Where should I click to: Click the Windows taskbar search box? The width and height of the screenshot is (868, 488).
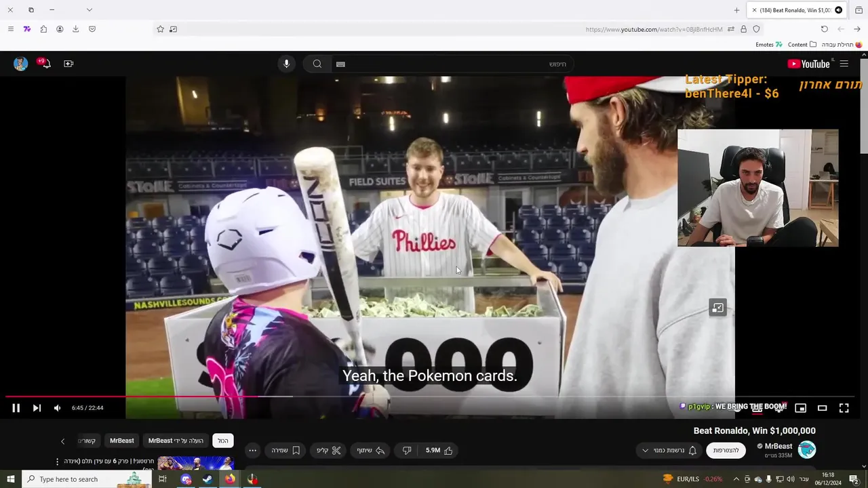coord(85,479)
